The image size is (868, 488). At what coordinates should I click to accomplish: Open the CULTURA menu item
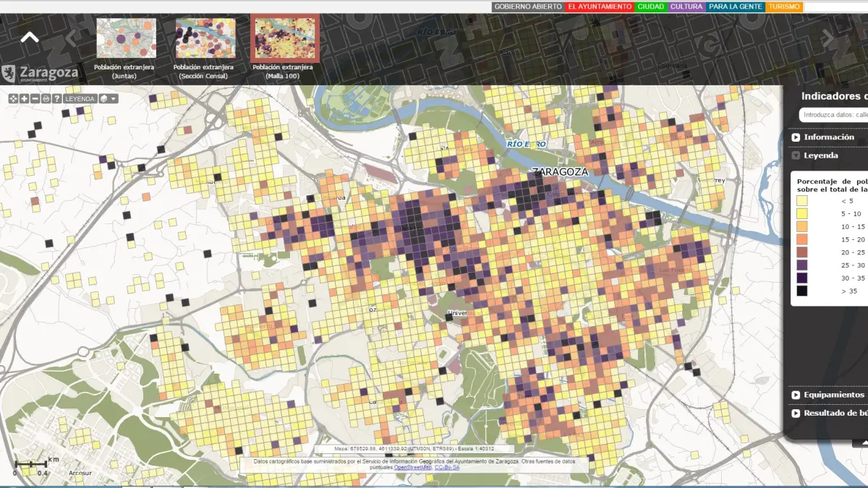[x=686, y=7]
